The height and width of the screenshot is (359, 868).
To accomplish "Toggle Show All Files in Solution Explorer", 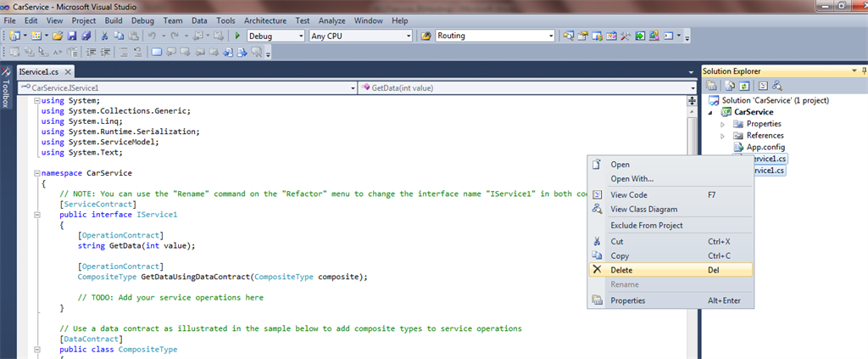I will pos(732,86).
